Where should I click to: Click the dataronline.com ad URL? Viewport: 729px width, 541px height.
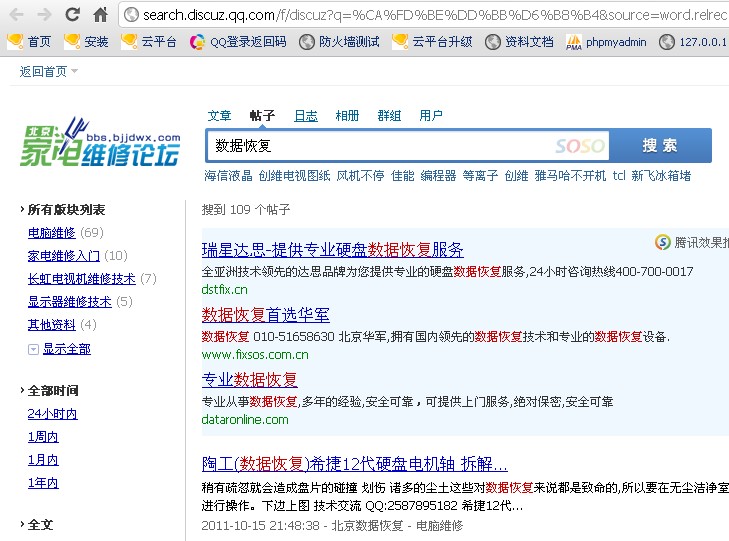coord(245,419)
